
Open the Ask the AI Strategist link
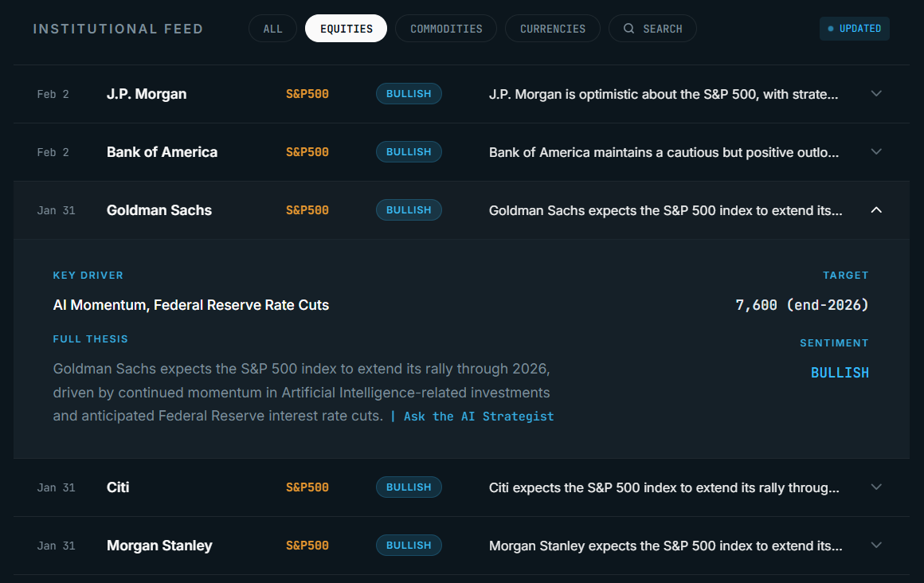[479, 417]
